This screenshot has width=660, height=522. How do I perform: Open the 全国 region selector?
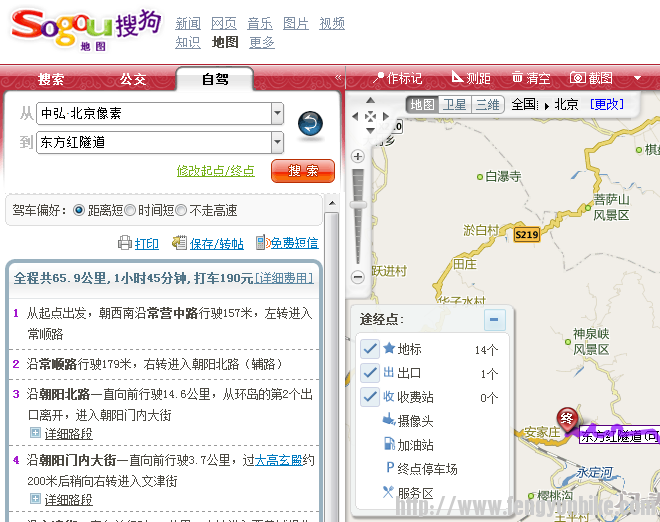tap(524, 104)
